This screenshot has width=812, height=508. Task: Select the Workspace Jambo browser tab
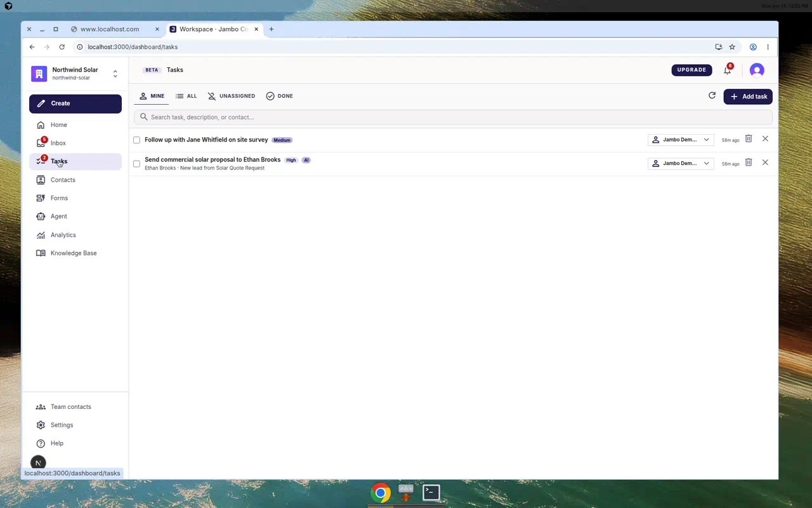pyautogui.click(x=213, y=29)
